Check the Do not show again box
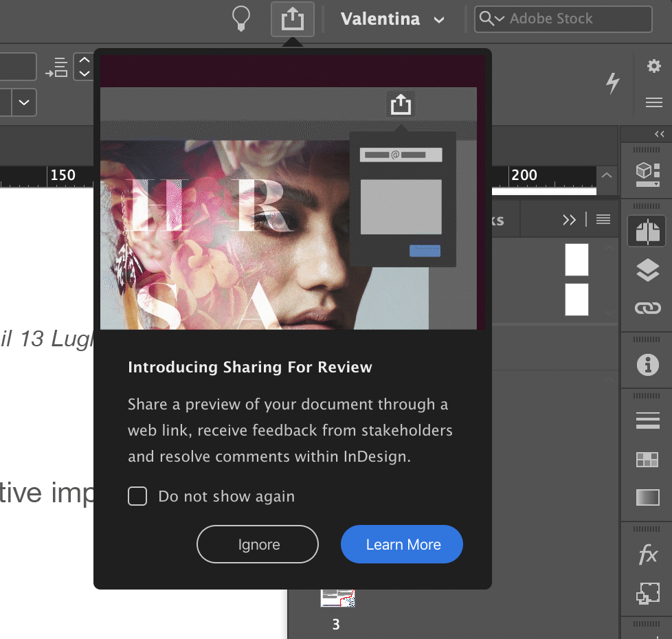 (137, 496)
